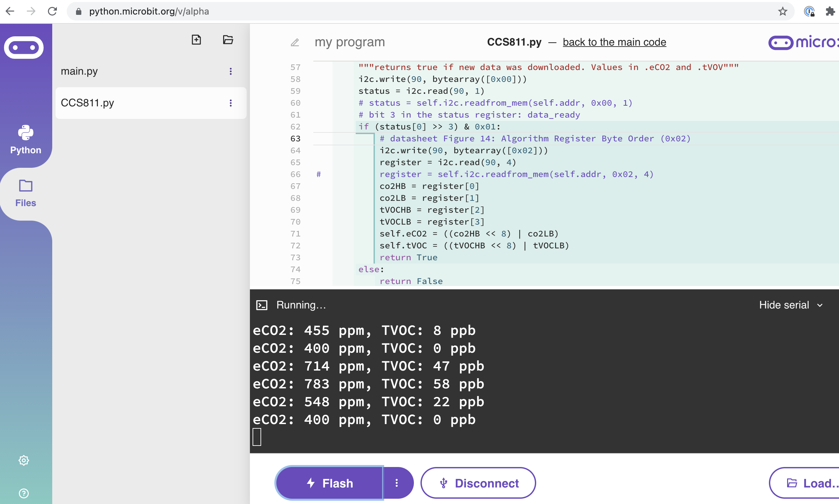Open the main.py options menu
Viewport: 839px width, 504px height.
coord(230,71)
